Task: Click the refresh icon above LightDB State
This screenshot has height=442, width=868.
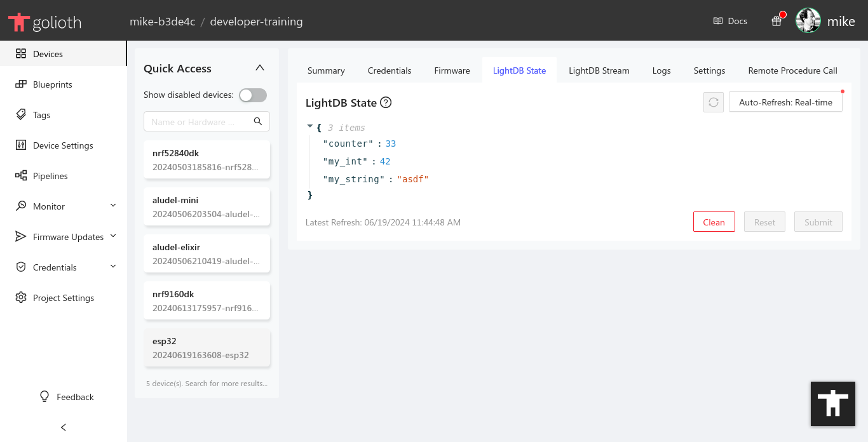Action: point(713,102)
